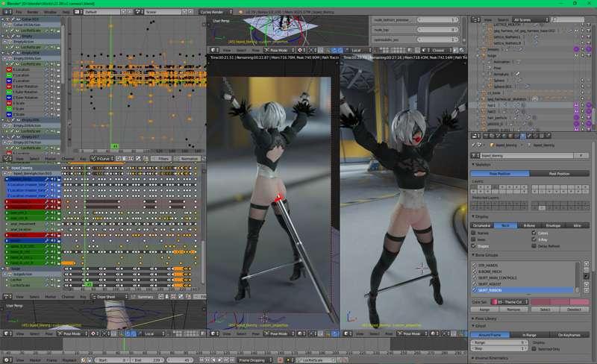Click the first pink bone color swatch
Image resolution: width=597 pixels, height=364 pixels.
[x=540, y=302]
